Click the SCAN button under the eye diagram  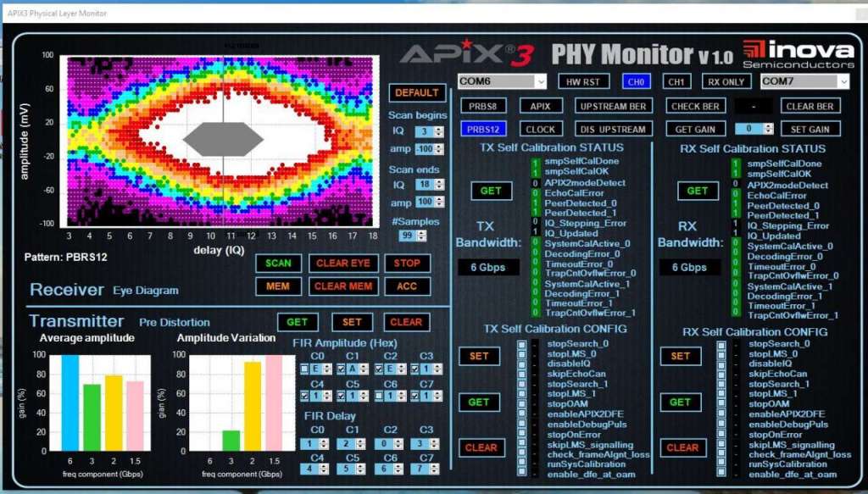click(278, 263)
